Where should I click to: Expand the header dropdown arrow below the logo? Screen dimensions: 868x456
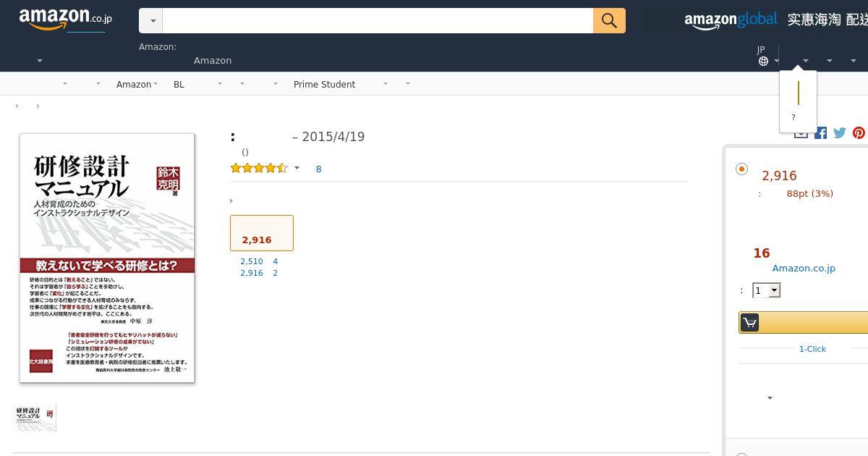click(x=40, y=61)
